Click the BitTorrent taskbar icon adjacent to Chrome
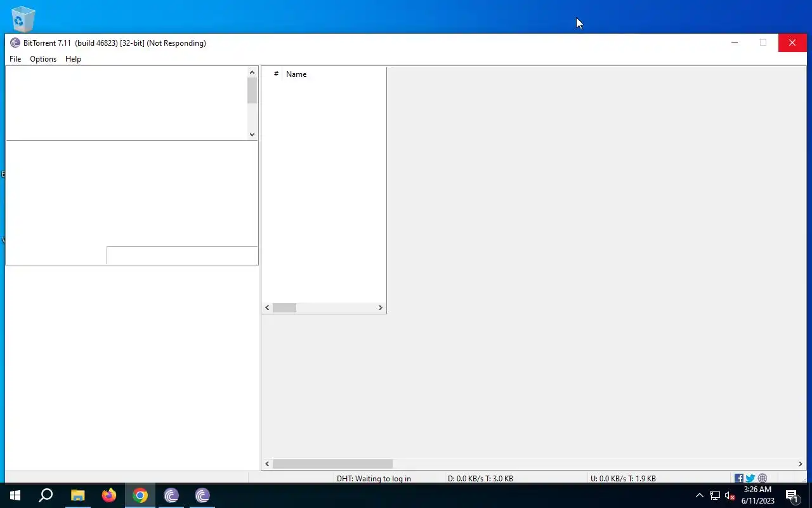Image resolution: width=812 pixels, height=508 pixels. pos(171,495)
